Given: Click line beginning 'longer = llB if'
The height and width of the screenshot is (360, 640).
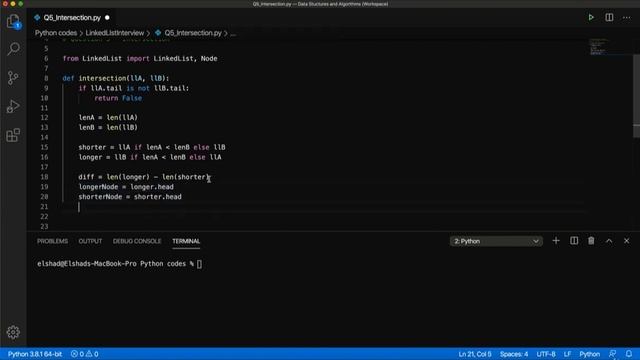Looking at the screenshot, I should pyautogui.click(x=150, y=157).
